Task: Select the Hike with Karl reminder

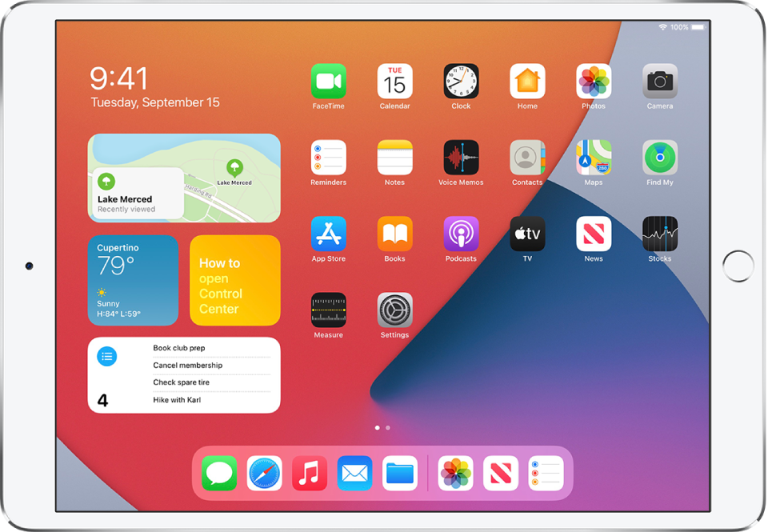Action: click(x=177, y=400)
